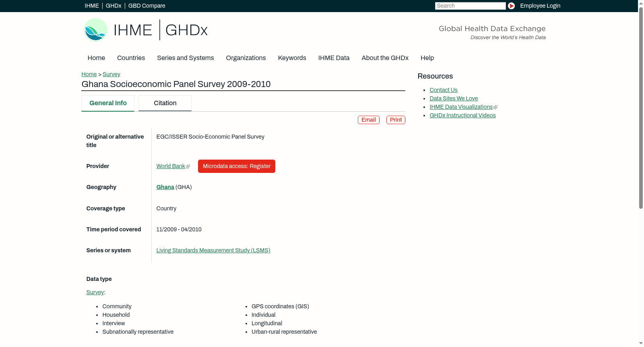Open GBD Compare in top bar
Image resolution: width=644 pixels, height=347 pixels.
click(x=147, y=6)
